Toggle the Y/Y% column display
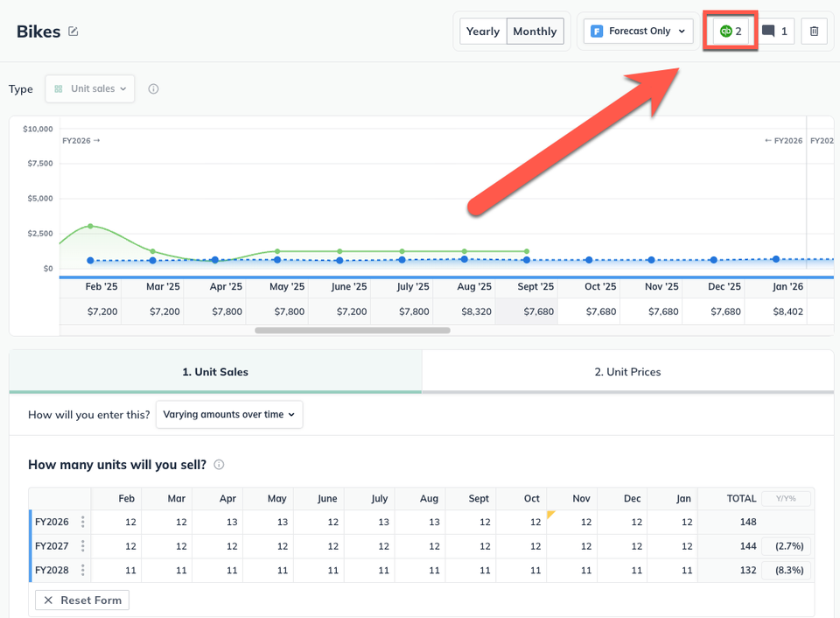Viewport: 840px width, 618px height. click(x=786, y=498)
